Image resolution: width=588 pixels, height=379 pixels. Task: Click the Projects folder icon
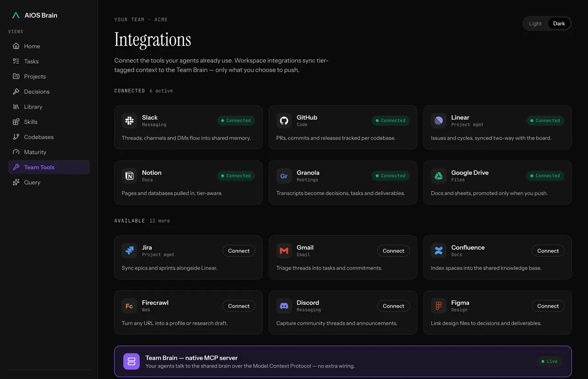pyautogui.click(x=16, y=76)
